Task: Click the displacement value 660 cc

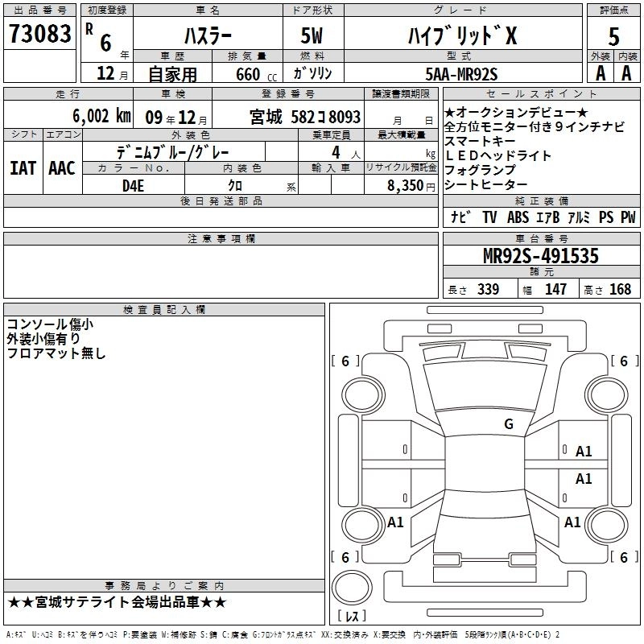Action: tap(256, 75)
